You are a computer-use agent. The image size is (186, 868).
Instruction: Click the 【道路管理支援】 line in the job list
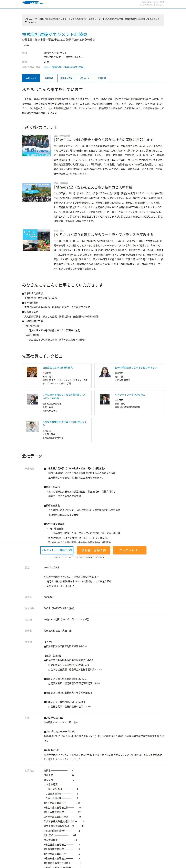point(32,335)
